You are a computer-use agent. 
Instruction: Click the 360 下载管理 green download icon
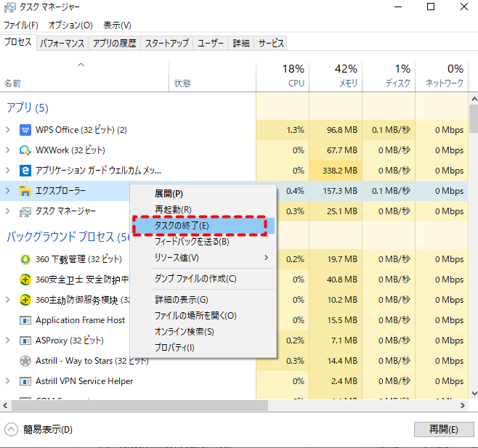25,259
